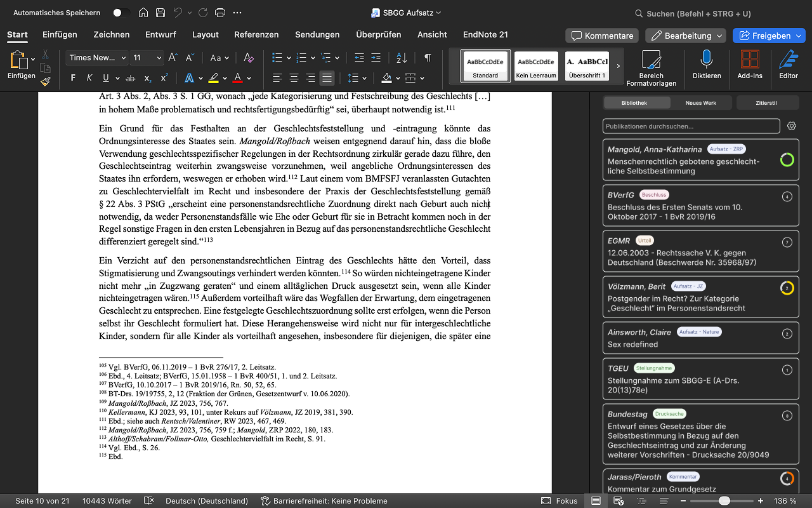Click the print icon in title bar
This screenshot has width=812, height=508.
220,13
